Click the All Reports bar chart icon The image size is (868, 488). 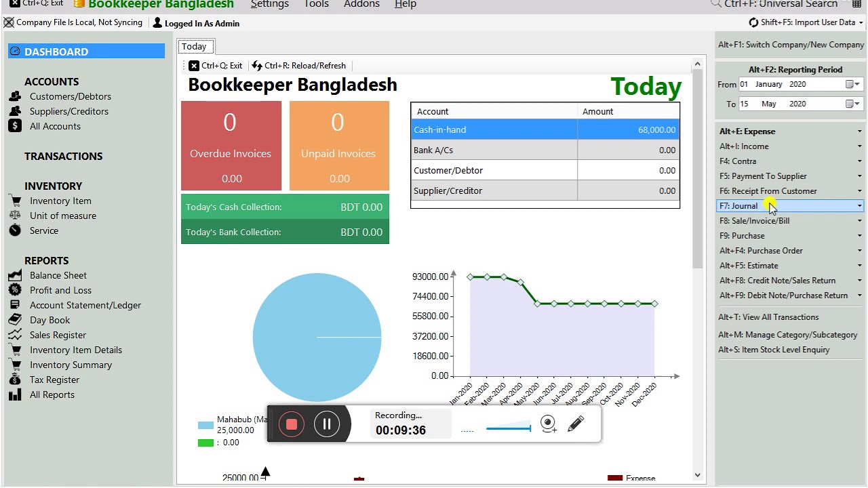pos(15,394)
